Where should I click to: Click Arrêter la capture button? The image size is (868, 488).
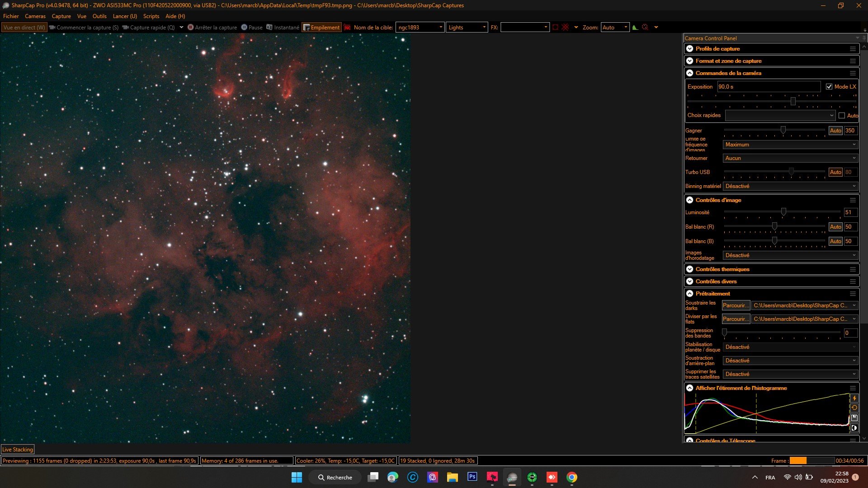pos(212,28)
